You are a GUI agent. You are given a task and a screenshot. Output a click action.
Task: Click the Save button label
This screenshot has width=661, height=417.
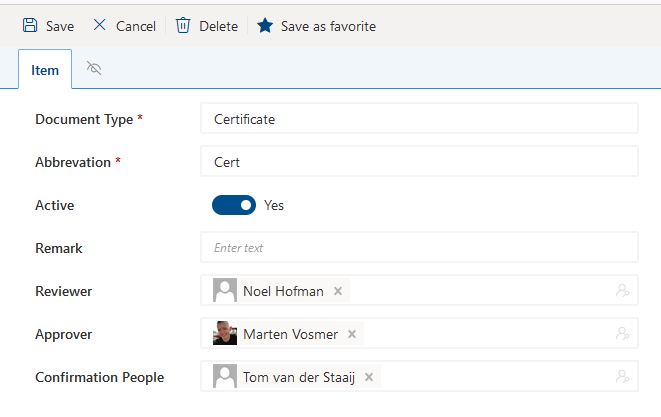(60, 26)
